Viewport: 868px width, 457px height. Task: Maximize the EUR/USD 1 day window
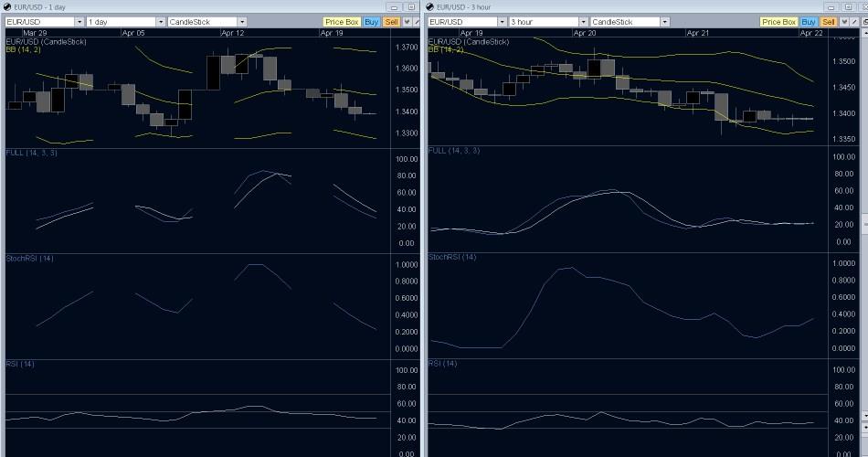[x=411, y=7]
